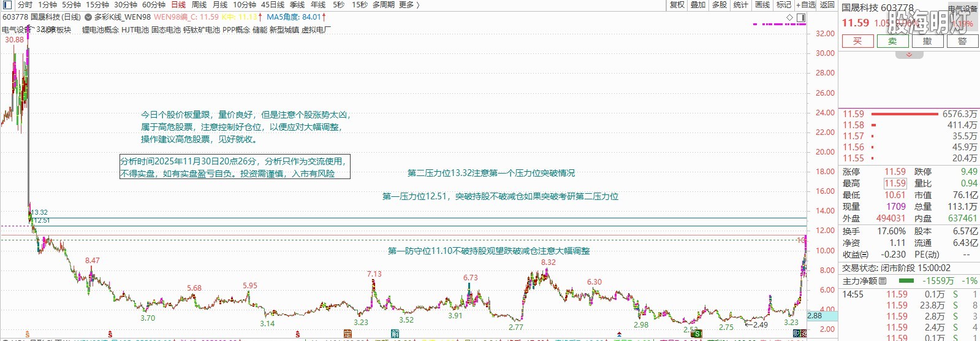Expand the chevron below the 买 卖 buttons

[909, 55]
